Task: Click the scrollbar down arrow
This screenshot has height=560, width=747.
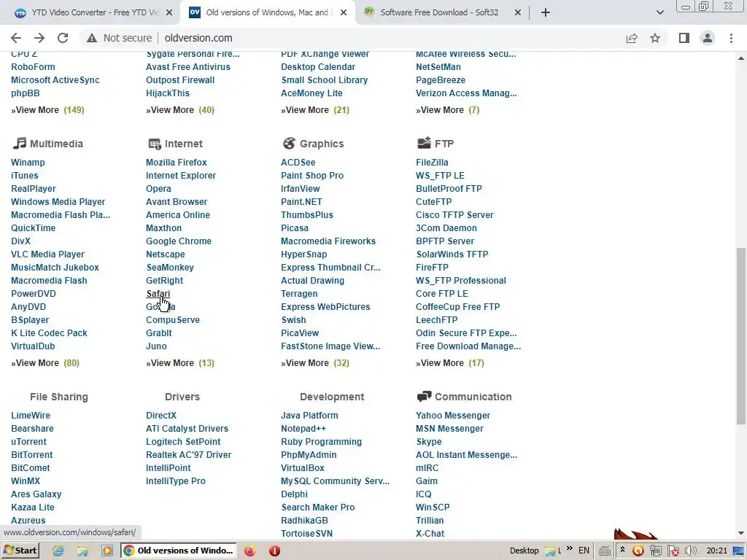Action: pos(741,534)
